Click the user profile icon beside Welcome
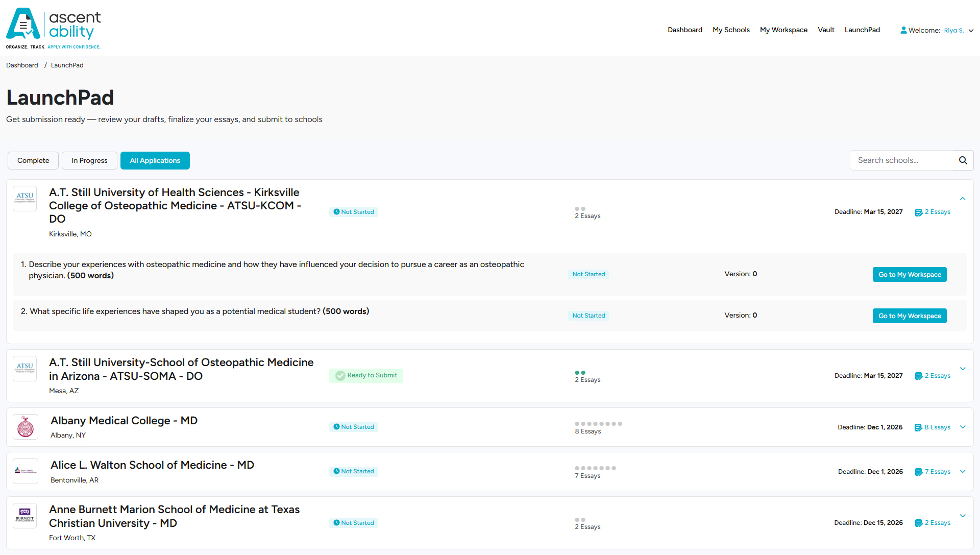This screenshot has height=555, width=980. tap(903, 30)
